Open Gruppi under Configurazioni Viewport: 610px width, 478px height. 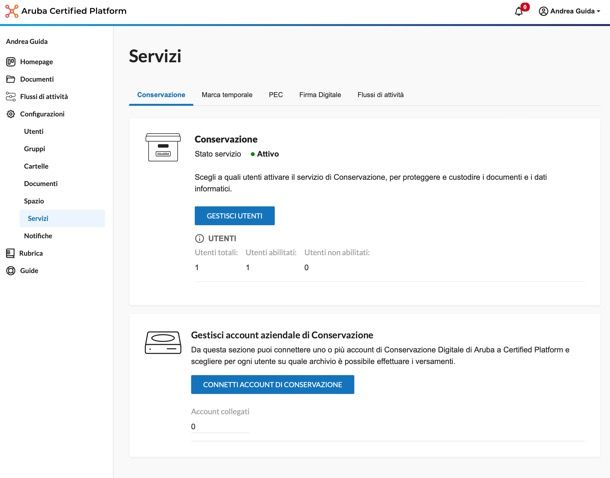coord(34,149)
